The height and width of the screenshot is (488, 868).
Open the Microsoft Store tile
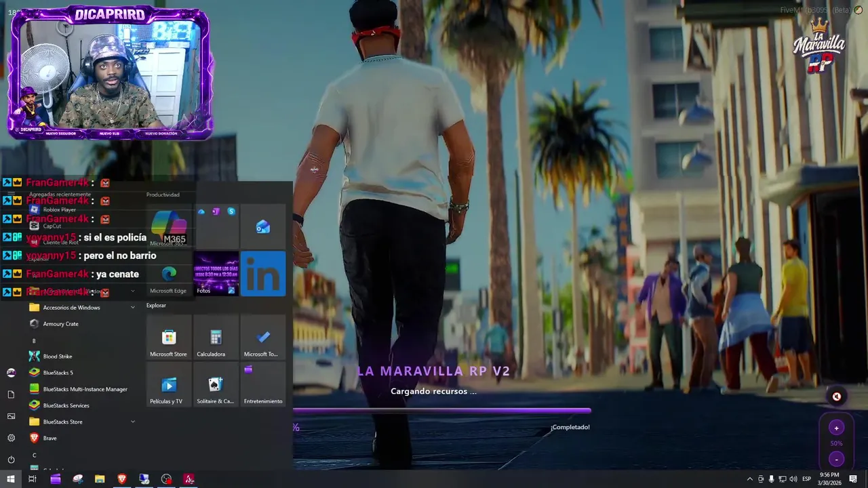(x=169, y=337)
